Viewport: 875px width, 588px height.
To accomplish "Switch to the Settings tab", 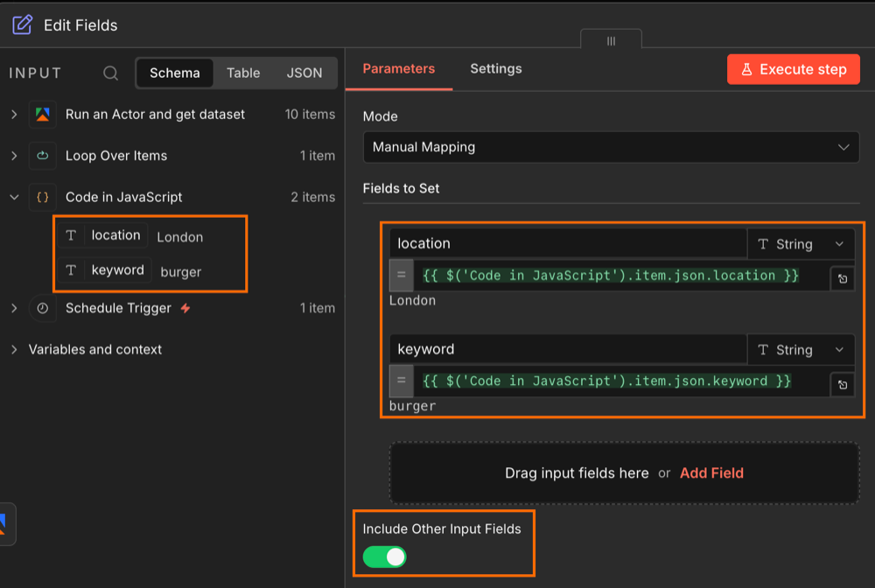I will (x=495, y=68).
